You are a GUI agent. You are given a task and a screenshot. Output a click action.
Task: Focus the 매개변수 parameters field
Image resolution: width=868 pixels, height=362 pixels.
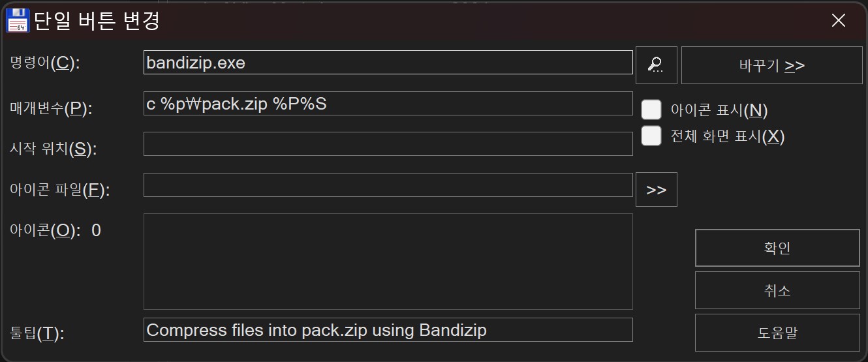point(388,104)
